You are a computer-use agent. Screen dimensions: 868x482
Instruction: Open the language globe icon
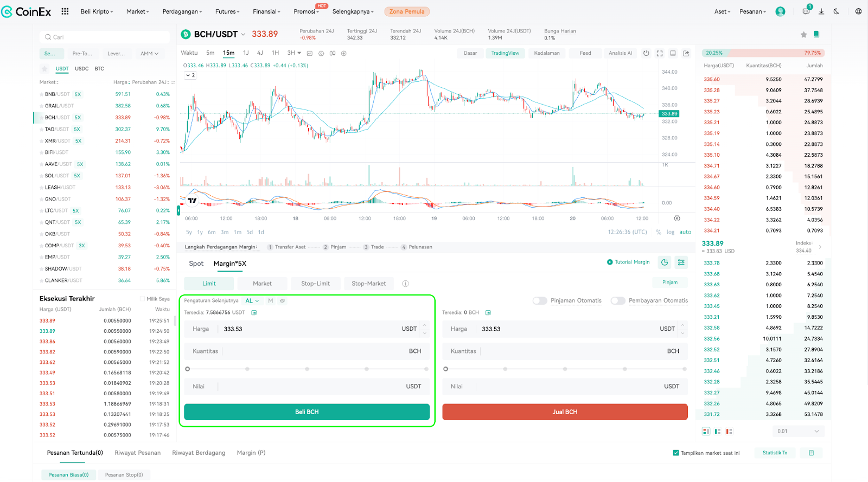coord(858,11)
